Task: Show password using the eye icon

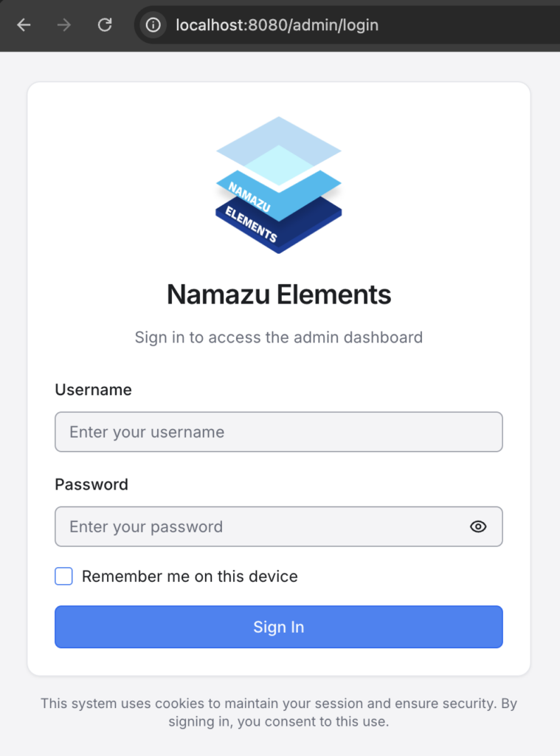Action: 478,526
